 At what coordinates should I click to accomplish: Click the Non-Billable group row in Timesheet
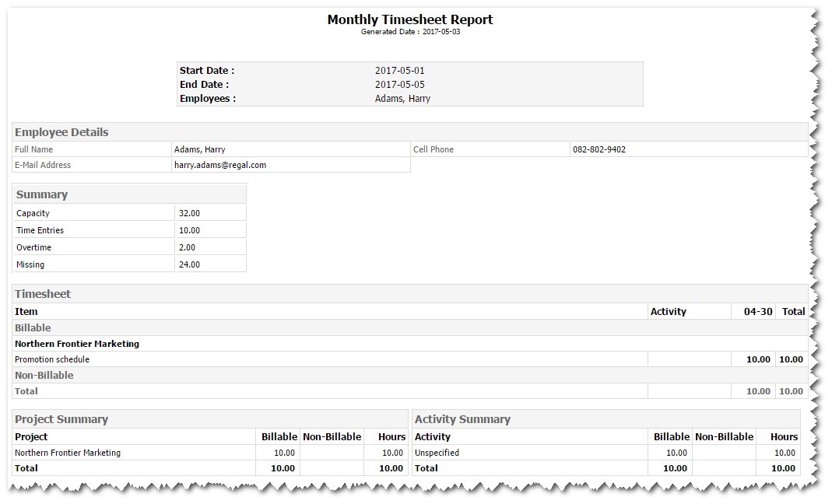409,376
